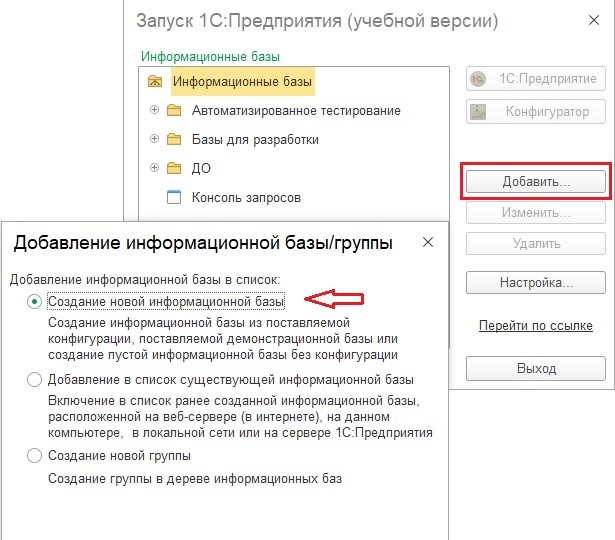Click the Создание новой информационной базы label
This screenshot has width=615, height=540.
166,302
